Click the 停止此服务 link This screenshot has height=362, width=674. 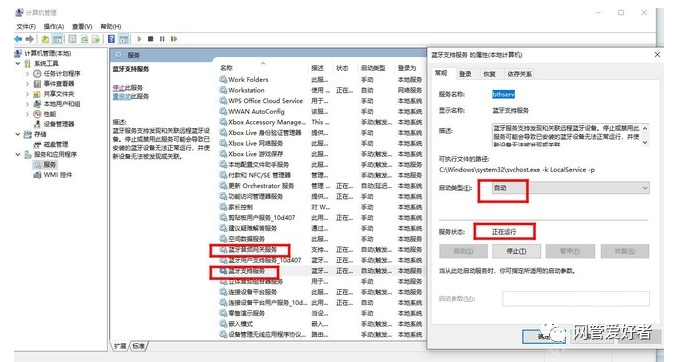pos(128,88)
